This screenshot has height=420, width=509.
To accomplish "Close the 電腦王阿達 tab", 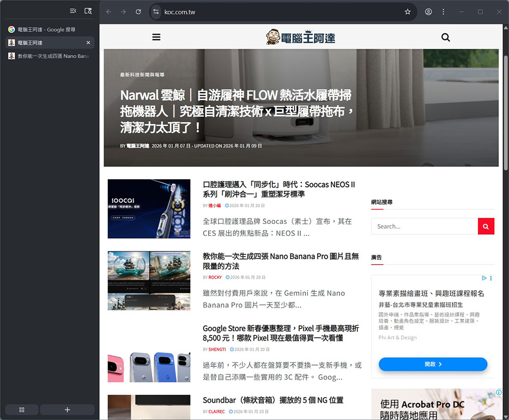I will tap(88, 43).
